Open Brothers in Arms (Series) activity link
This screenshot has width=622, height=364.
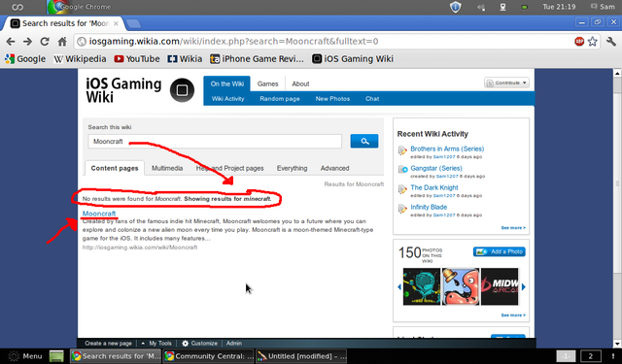click(x=447, y=149)
